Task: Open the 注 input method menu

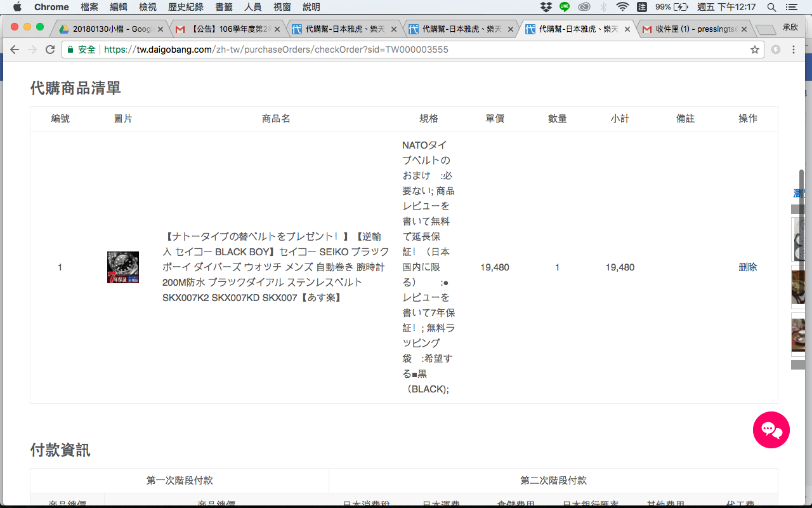Action: pyautogui.click(x=642, y=7)
